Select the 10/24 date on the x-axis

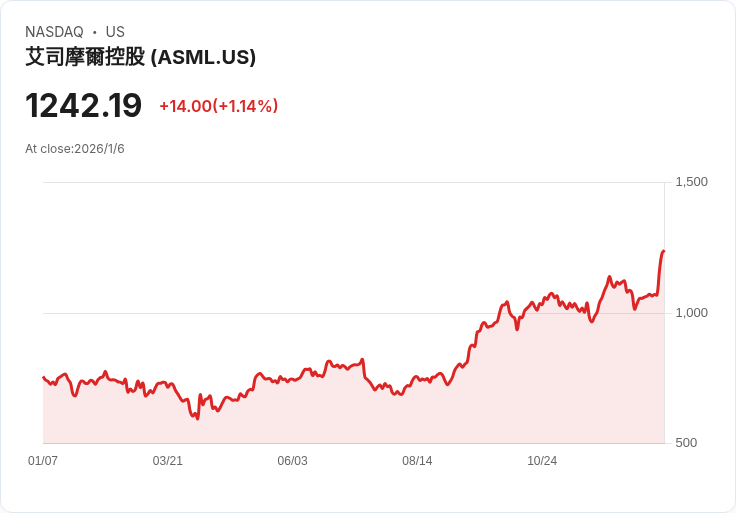(x=542, y=461)
